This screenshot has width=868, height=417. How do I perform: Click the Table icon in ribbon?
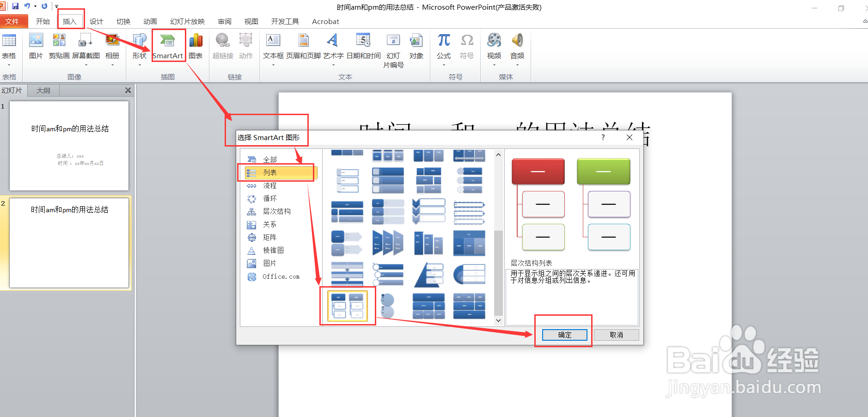tap(9, 41)
